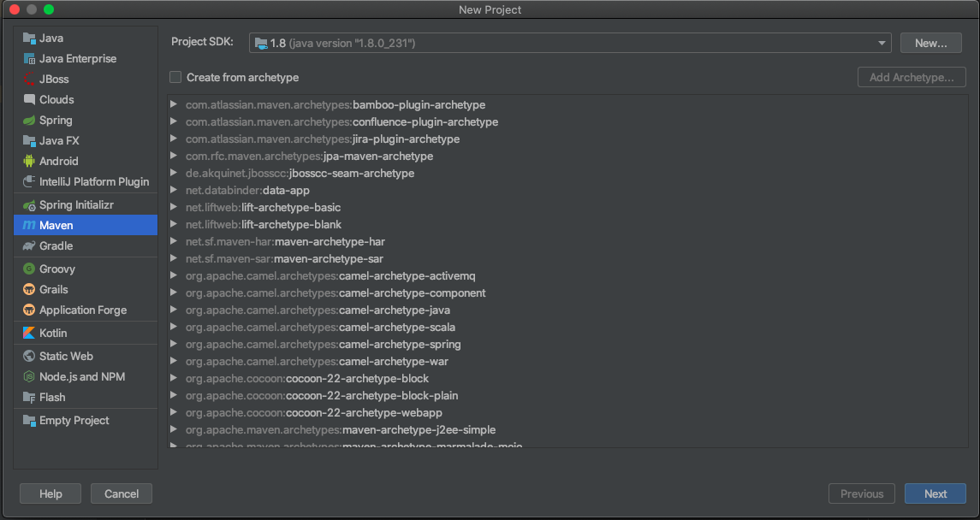Select maven-archetype-j2ee-simple row

click(567, 429)
